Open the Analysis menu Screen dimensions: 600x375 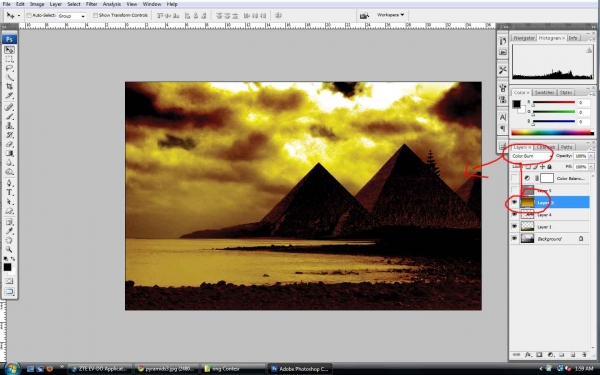pos(112,4)
